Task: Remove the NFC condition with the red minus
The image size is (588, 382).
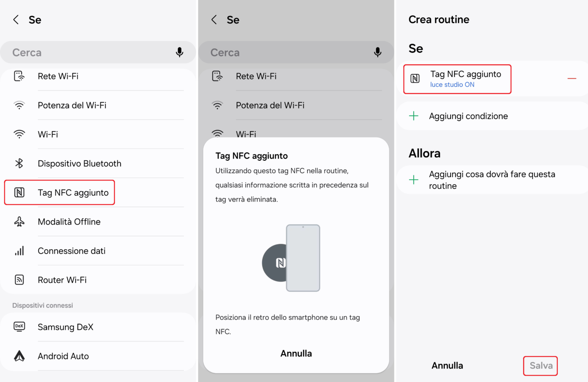Action: [572, 78]
